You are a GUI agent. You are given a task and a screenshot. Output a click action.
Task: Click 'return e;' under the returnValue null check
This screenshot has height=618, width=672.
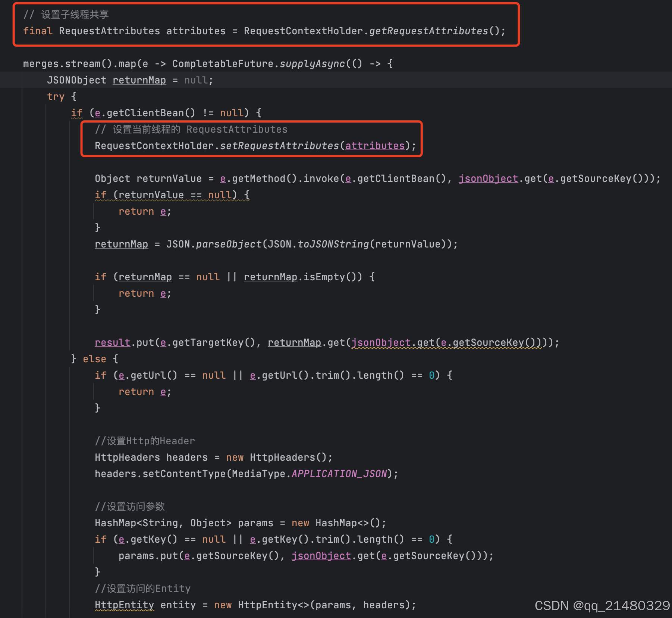pyautogui.click(x=145, y=211)
